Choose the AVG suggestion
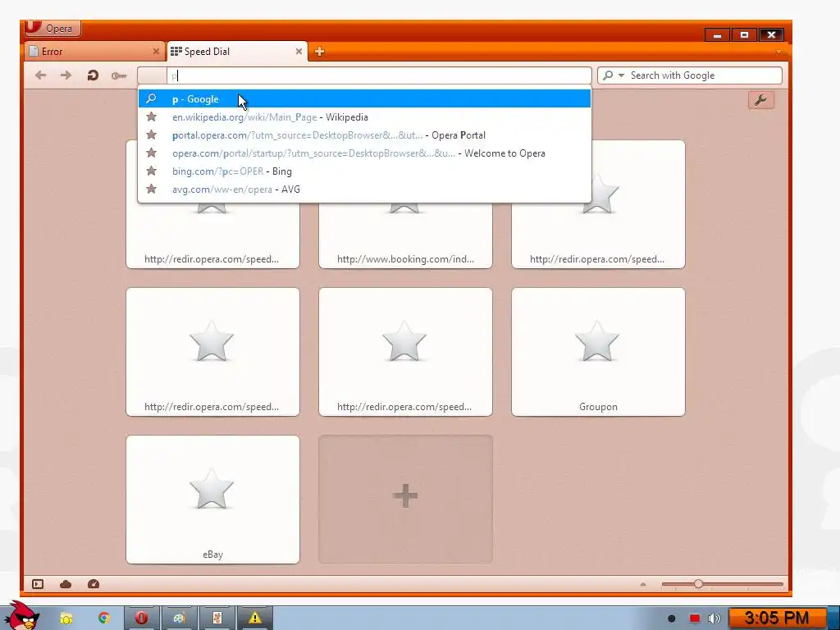This screenshot has width=840, height=630. 364,189
